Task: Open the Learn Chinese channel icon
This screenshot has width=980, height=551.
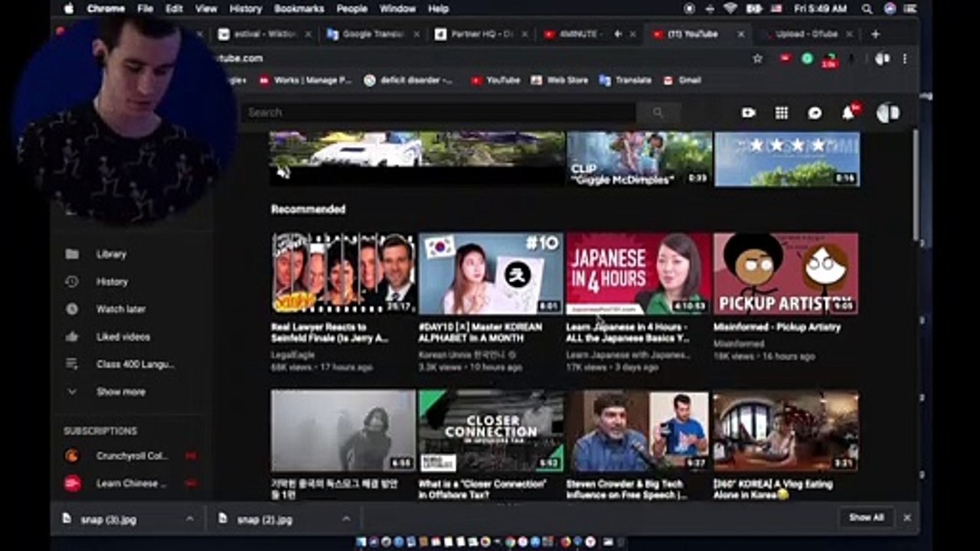Action: tap(72, 484)
